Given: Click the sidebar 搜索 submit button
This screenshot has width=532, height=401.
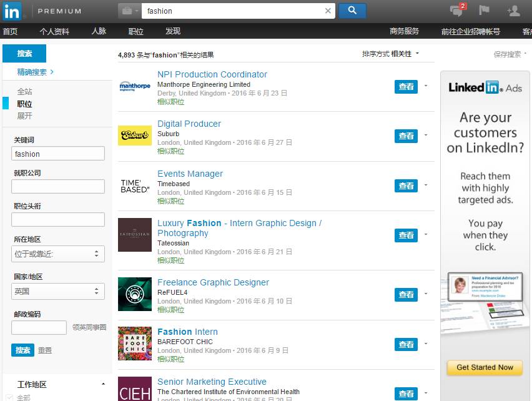Looking at the screenshot, I should click(22, 350).
